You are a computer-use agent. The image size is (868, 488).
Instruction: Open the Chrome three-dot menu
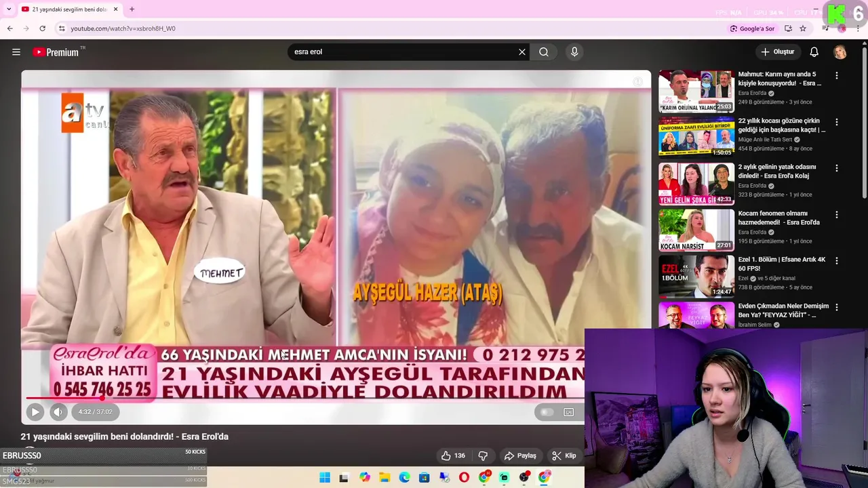click(x=859, y=28)
